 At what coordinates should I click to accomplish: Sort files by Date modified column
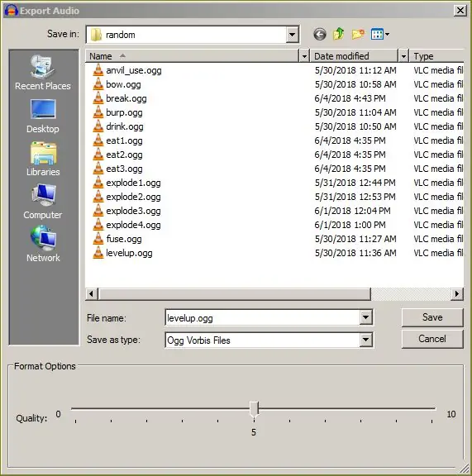[x=354, y=56]
